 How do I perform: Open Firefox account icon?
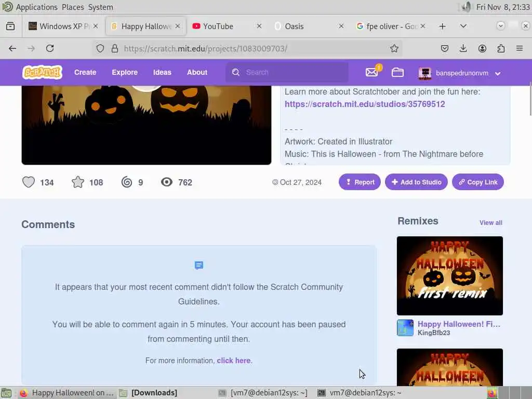click(x=482, y=48)
